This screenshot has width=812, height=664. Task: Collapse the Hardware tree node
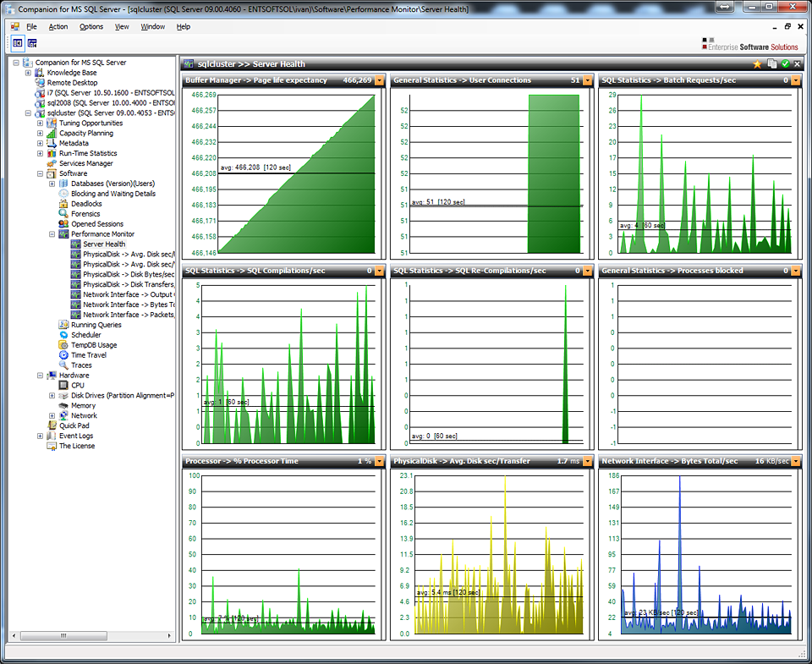click(x=40, y=376)
